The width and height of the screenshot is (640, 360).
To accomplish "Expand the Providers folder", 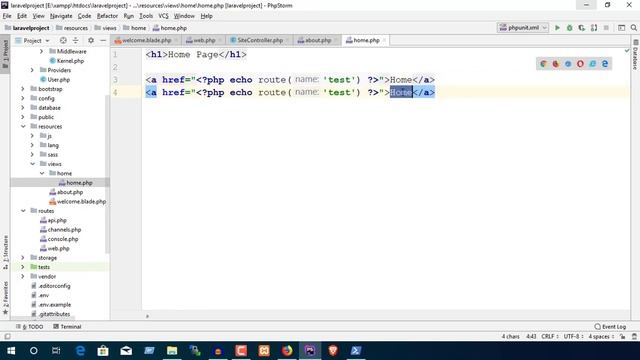I will pyautogui.click(x=32, y=70).
